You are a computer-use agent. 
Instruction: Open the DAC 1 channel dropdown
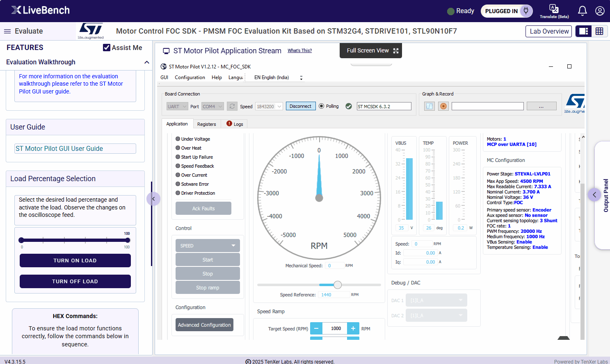(x=436, y=300)
